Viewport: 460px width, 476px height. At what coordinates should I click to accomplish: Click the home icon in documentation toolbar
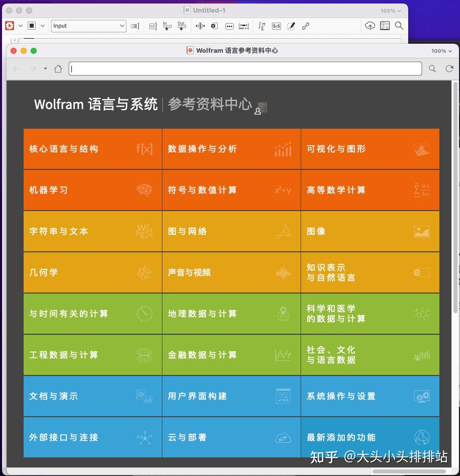[58, 69]
